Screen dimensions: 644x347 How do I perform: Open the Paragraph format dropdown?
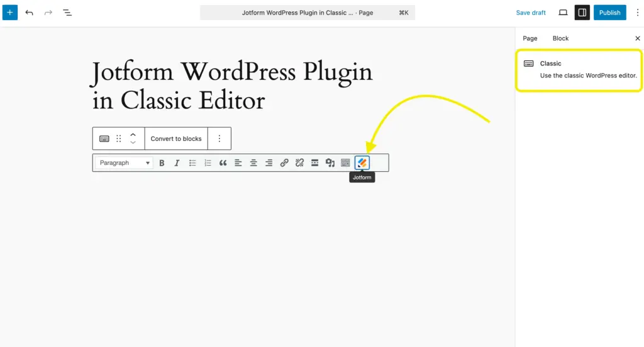(124, 163)
